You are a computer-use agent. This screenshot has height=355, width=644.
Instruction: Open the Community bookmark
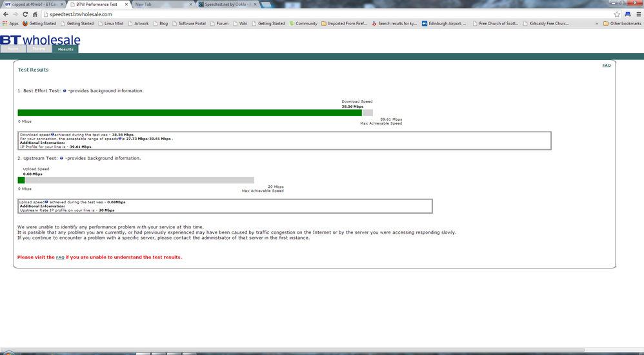[x=303, y=23]
